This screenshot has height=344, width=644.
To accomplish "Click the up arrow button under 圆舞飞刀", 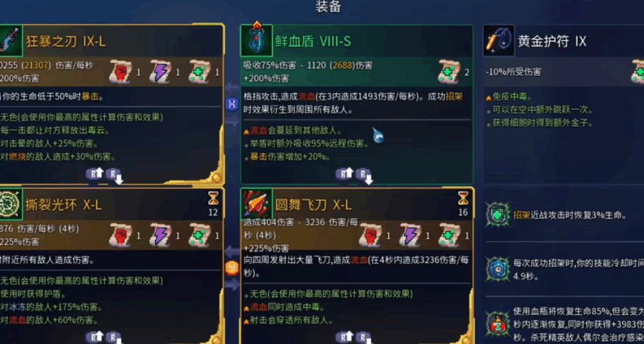I will [x=344, y=337].
